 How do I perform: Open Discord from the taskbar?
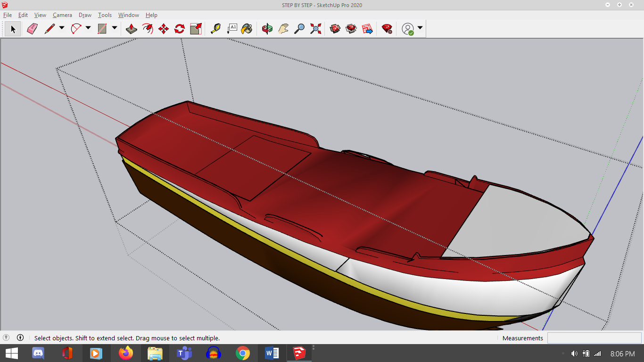(38, 353)
